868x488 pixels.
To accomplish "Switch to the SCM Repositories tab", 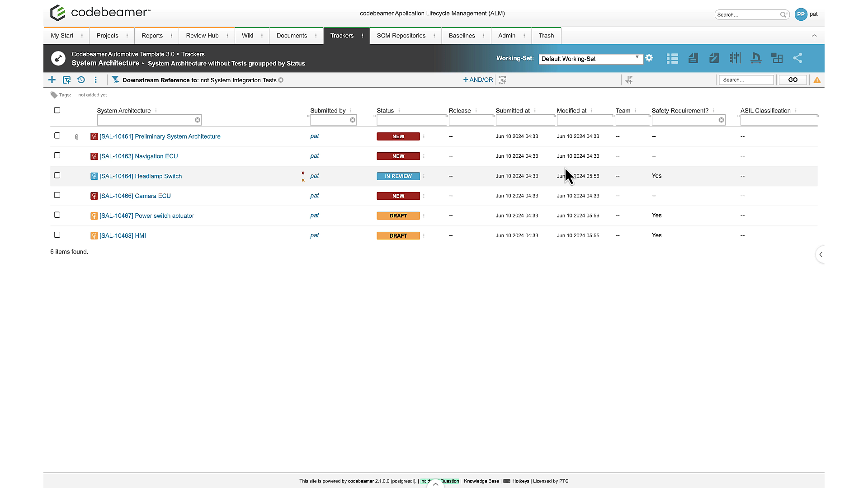I will 401,35.
